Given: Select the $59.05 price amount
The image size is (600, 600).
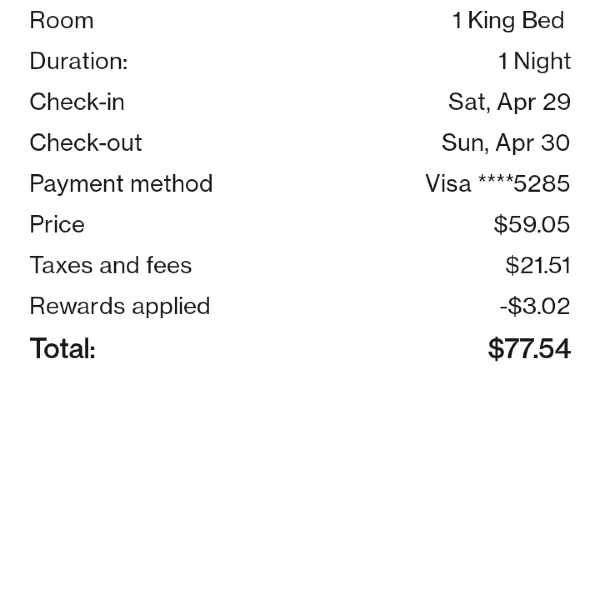Looking at the screenshot, I should pos(531,225).
